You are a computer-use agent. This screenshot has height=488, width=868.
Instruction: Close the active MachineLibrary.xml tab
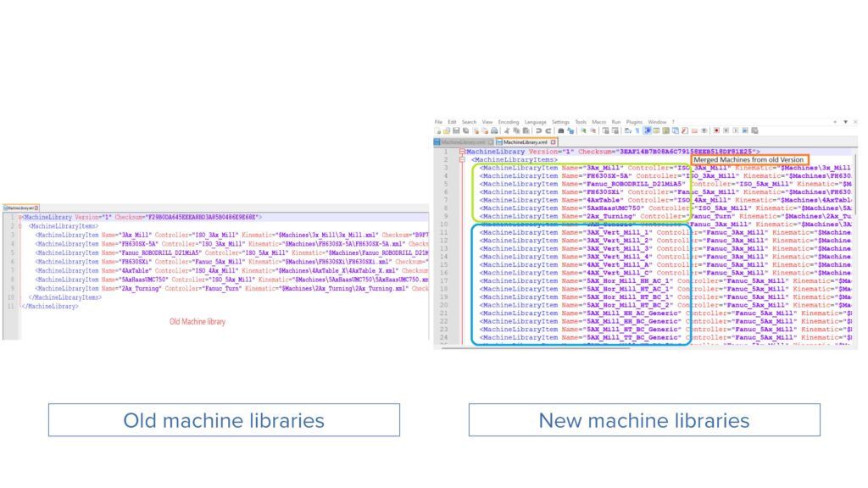tap(554, 141)
